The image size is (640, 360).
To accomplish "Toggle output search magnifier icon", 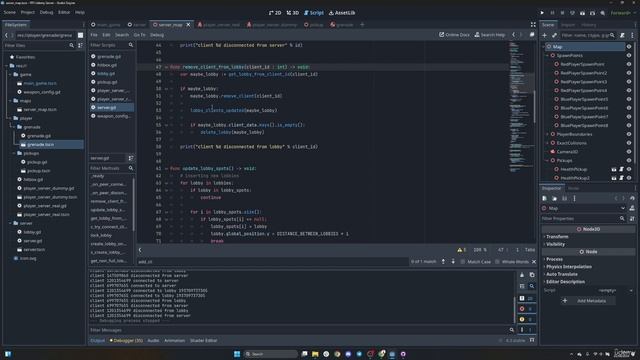I will click(532, 286).
